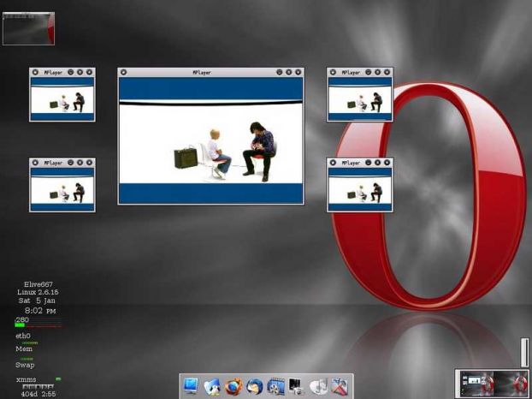Select the '8:02 PM' clock text
The width and height of the screenshot is (532, 399).
[x=40, y=310]
